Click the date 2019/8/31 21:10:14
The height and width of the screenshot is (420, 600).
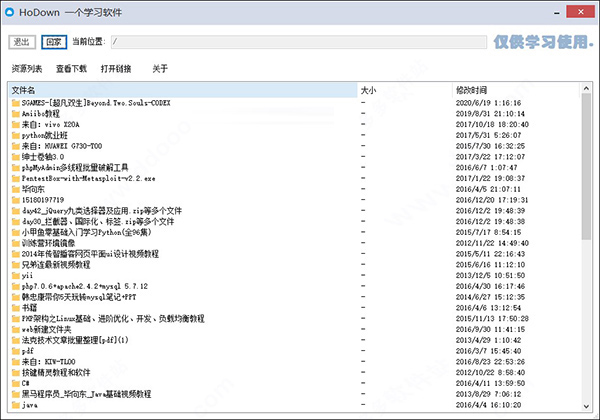[490, 114]
